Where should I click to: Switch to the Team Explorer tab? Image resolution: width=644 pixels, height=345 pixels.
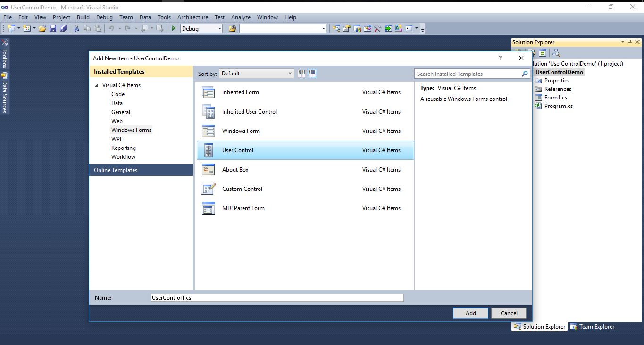point(592,327)
